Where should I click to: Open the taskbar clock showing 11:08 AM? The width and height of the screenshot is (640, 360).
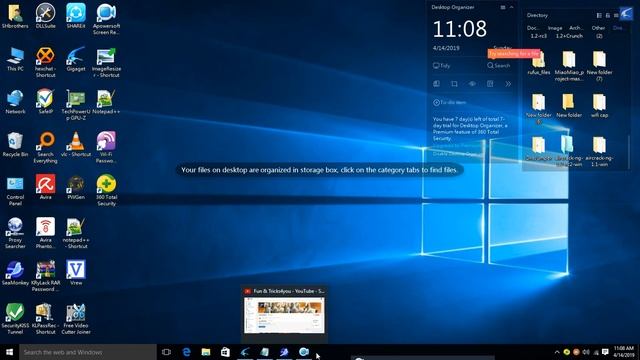click(624, 352)
